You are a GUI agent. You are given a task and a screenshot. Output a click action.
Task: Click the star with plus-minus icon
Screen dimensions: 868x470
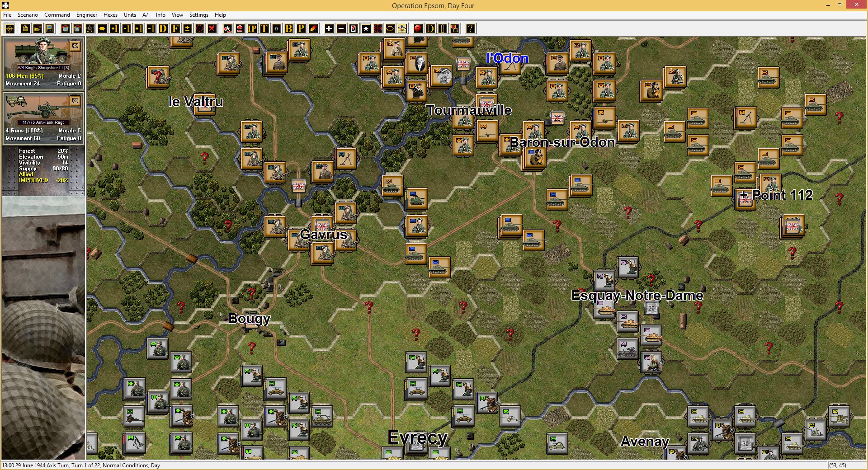point(228,29)
